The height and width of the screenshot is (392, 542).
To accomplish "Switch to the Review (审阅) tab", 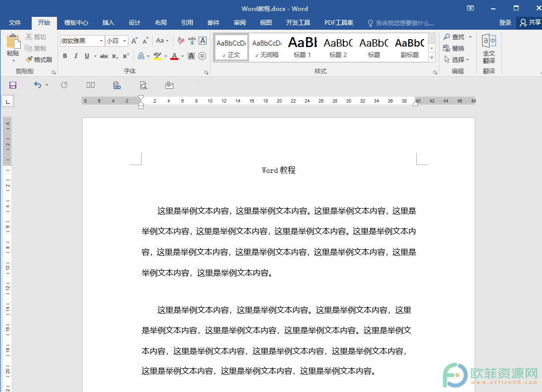I will 240,23.
